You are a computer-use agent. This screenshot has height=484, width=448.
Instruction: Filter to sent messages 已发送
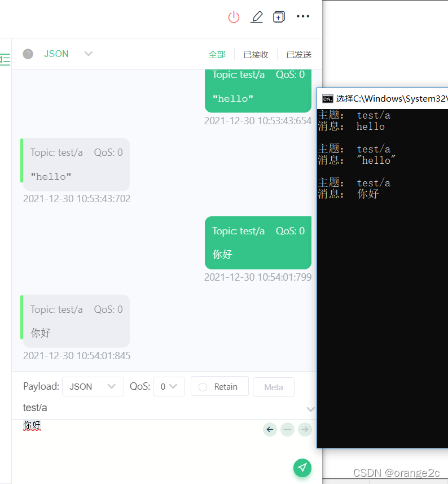tap(299, 55)
